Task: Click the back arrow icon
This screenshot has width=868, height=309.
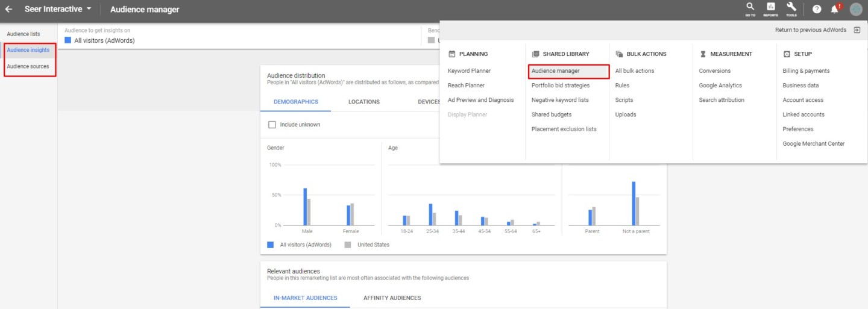Action: [8, 10]
